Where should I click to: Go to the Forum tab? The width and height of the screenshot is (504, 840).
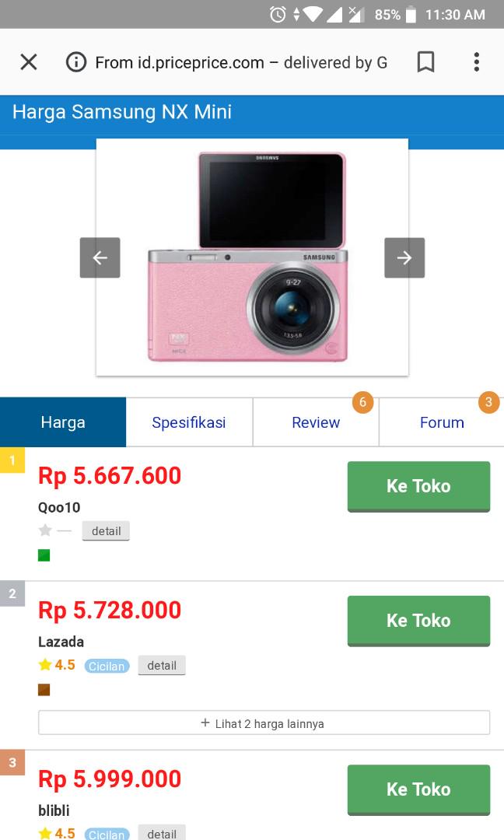[x=442, y=422]
